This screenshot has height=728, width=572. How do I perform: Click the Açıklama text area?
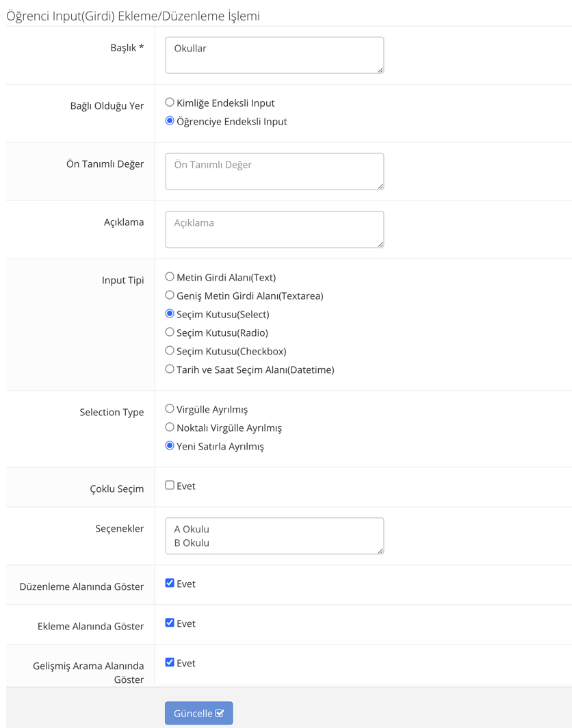[x=274, y=229]
